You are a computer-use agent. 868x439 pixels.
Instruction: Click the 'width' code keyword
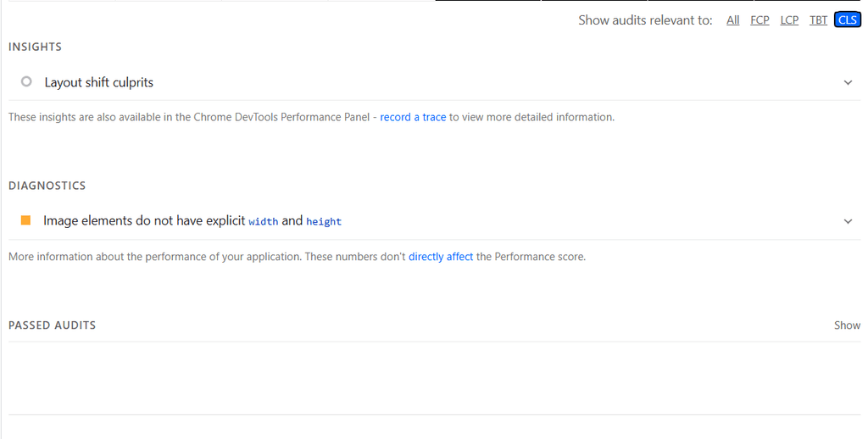pos(263,221)
